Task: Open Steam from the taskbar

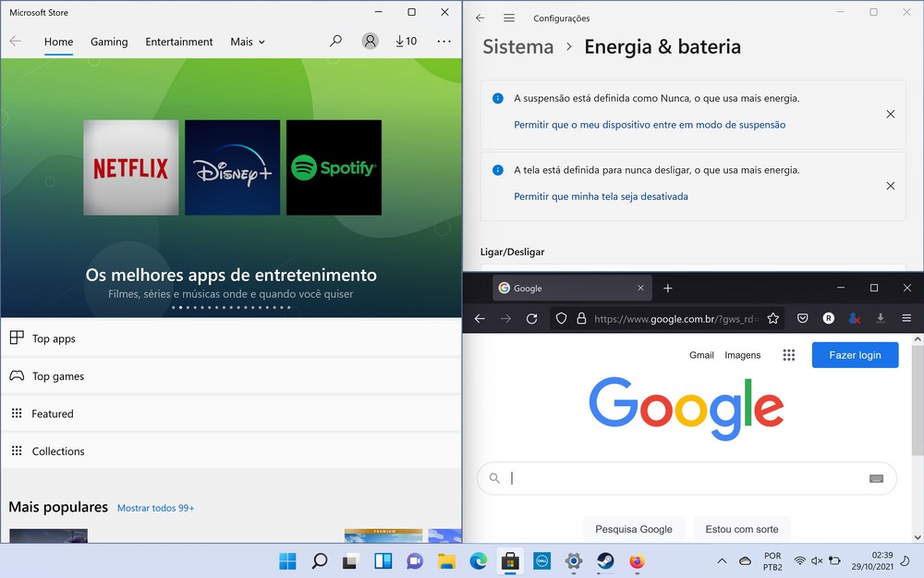Action: [605, 561]
